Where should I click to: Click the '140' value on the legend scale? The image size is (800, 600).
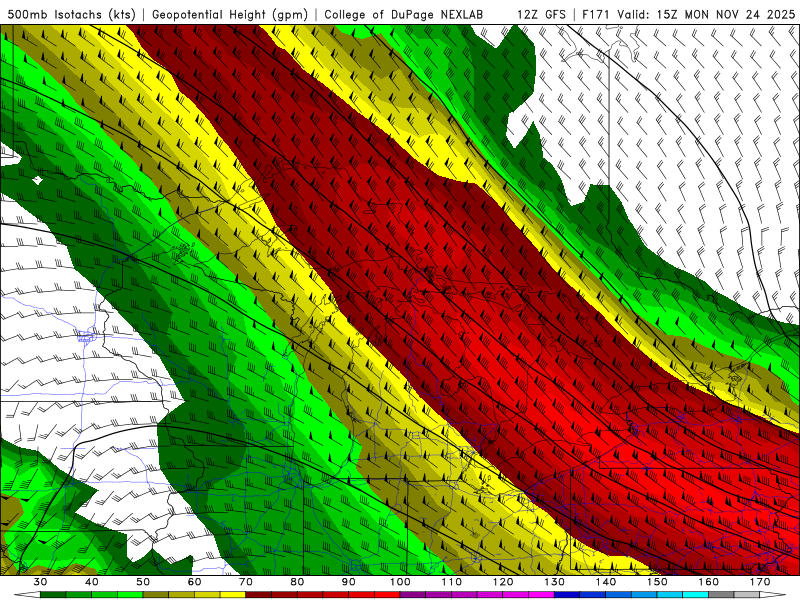point(606,582)
